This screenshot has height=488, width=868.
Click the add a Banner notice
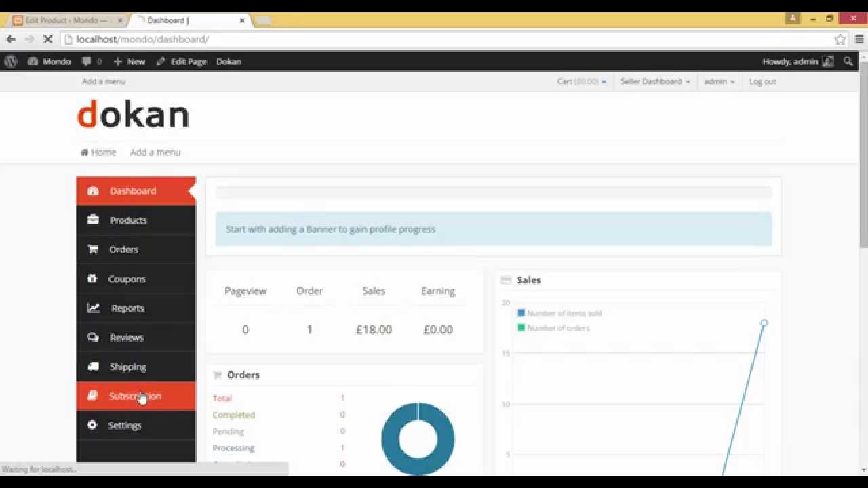(494, 229)
